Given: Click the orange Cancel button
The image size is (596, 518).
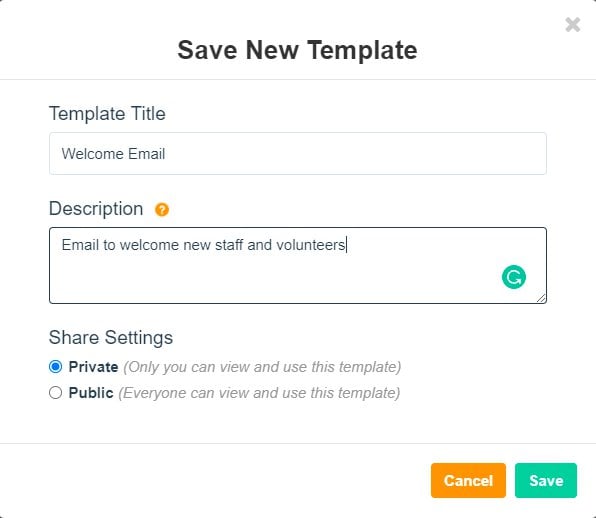Looking at the screenshot, I should point(468,480).
